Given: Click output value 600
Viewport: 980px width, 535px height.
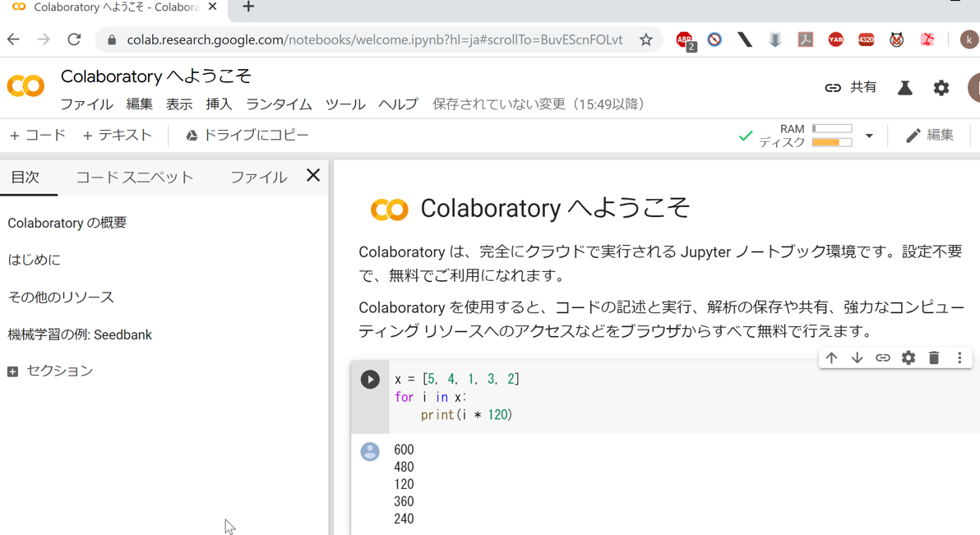Looking at the screenshot, I should click(404, 450).
